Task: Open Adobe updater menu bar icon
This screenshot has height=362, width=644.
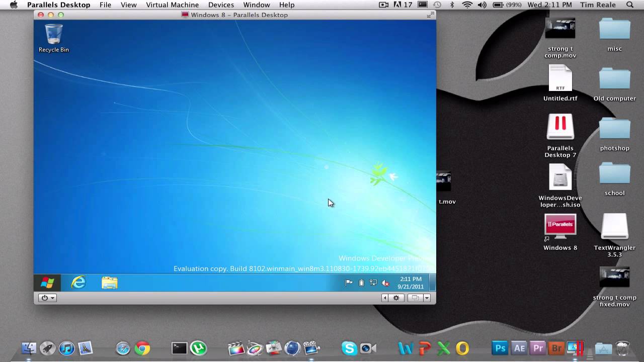Action: 403,5
